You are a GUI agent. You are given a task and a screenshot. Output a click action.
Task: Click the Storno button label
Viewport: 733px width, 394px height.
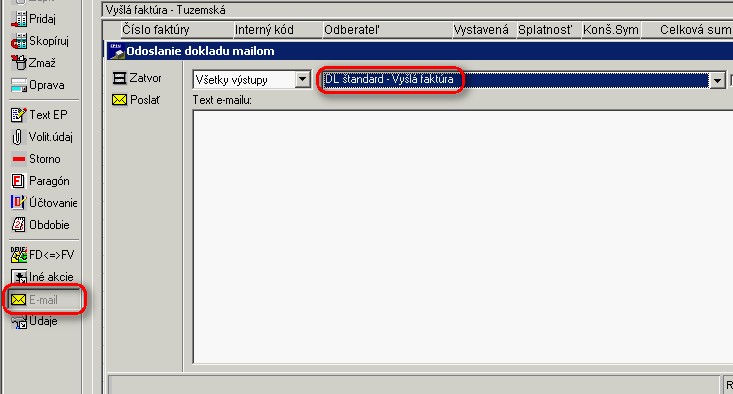(x=44, y=159)
